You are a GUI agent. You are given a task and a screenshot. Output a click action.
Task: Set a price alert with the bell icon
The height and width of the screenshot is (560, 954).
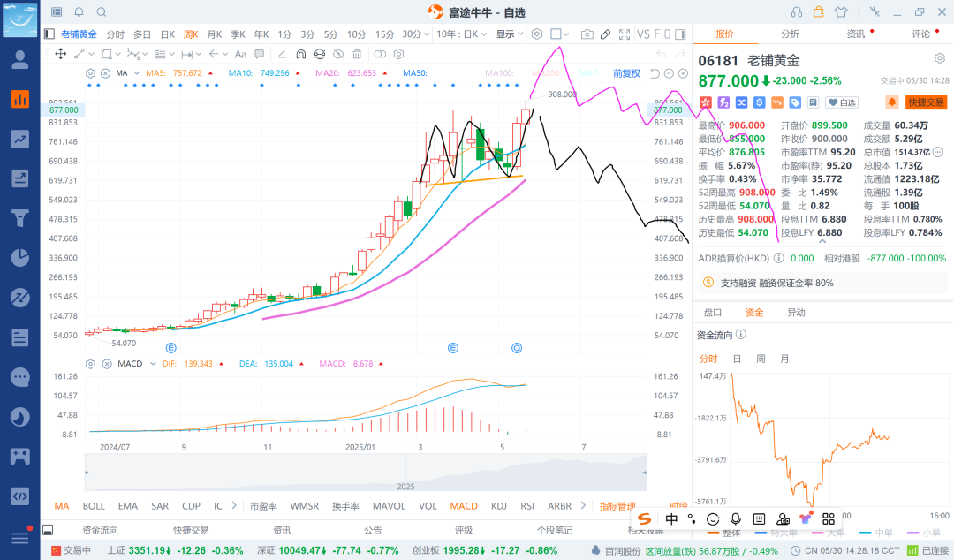(x=892, y=102)
